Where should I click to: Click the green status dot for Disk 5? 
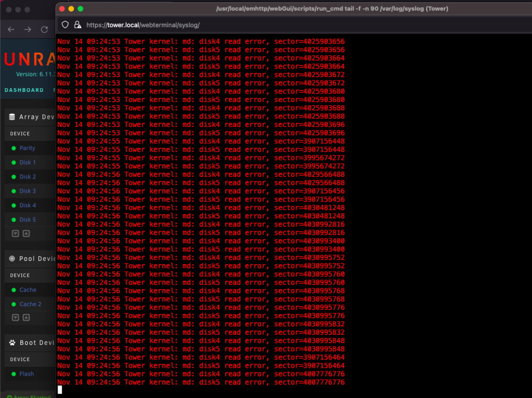(x=14, y=219)
